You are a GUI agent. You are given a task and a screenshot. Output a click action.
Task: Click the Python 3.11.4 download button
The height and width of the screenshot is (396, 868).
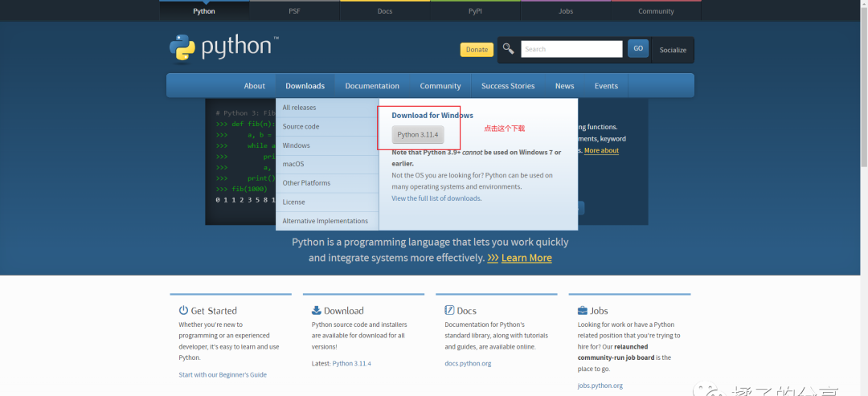click(418, 135)
